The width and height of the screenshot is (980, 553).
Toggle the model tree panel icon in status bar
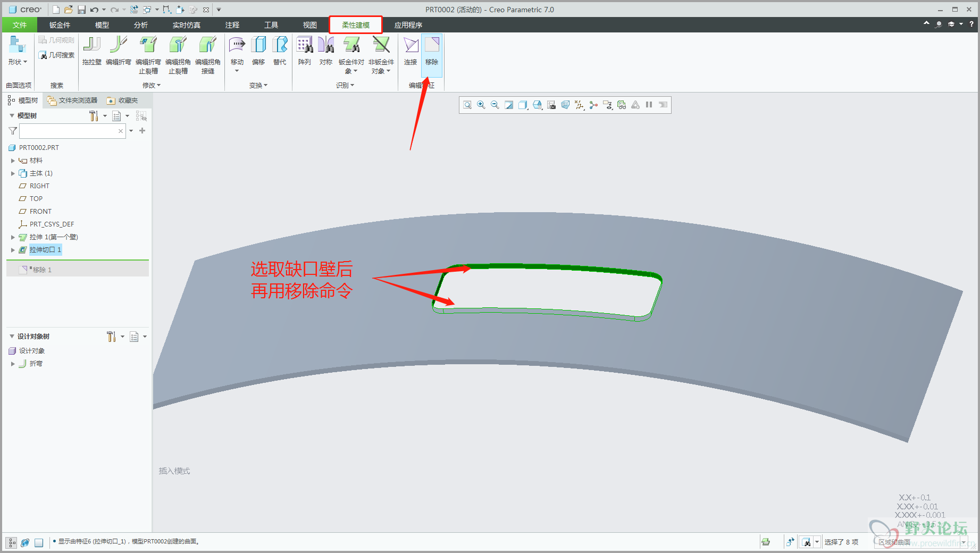tap(11, 542)
